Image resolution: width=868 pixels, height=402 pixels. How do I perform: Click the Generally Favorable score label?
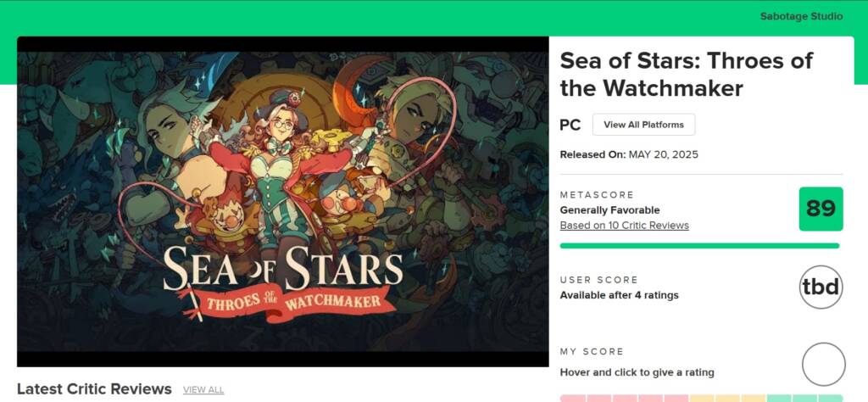[x=609, y=210]
